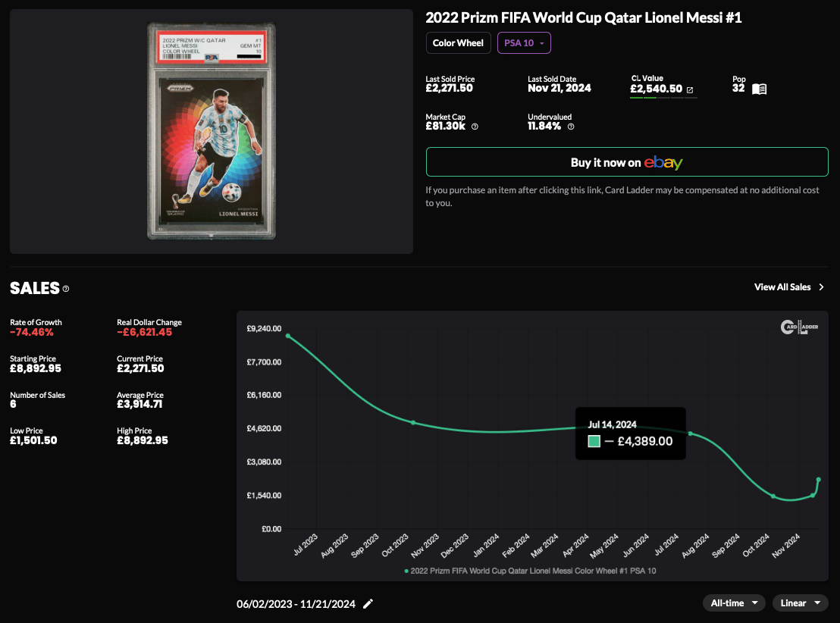
Task: Click the Oct 2023 data point on chart
Action: (413, 423)
